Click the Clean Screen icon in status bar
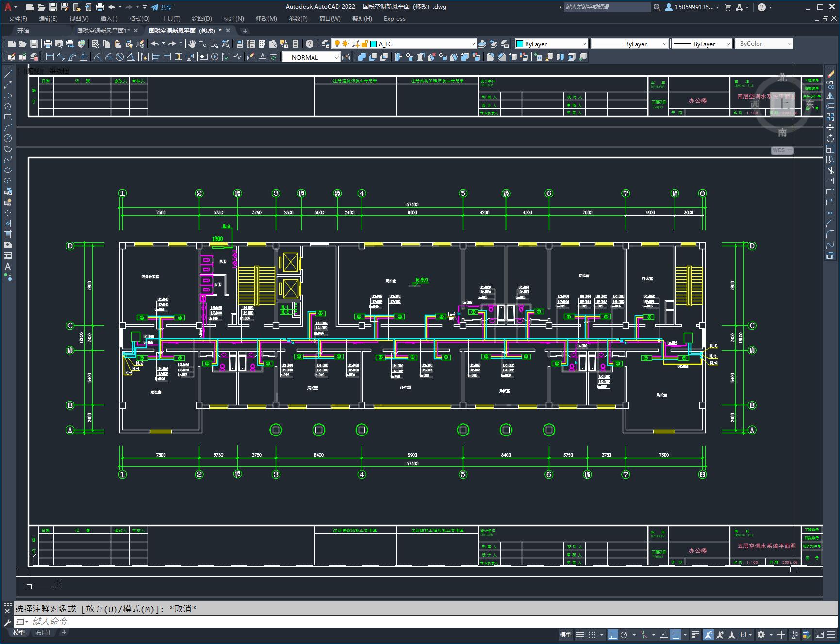The width and height of the screenshot is (840, 644). pos(819,634)
